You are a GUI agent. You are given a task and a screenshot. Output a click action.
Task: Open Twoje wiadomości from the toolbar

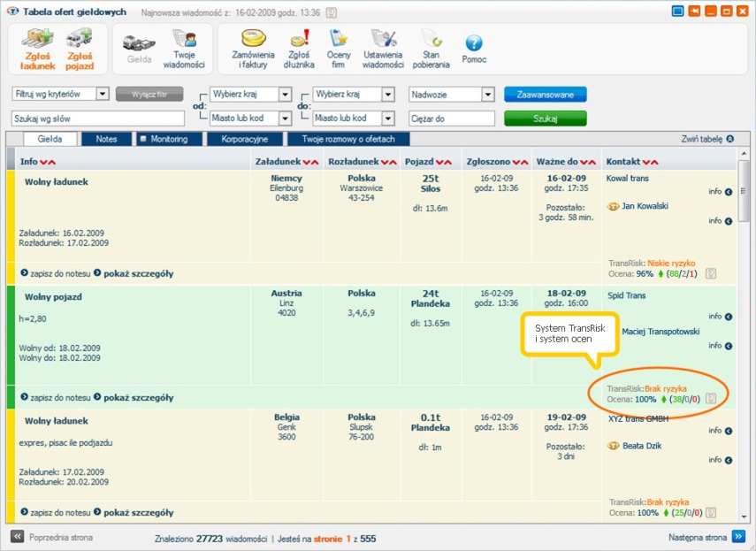tap(184, 50)
